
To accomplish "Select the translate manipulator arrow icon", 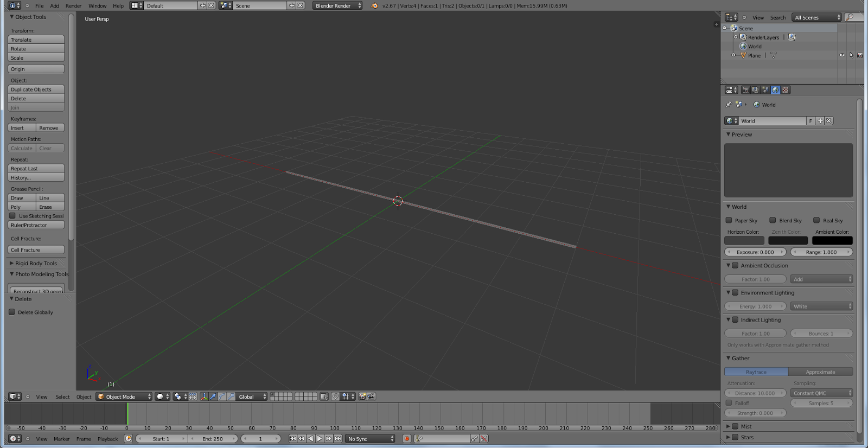I will tap(213, 396).
